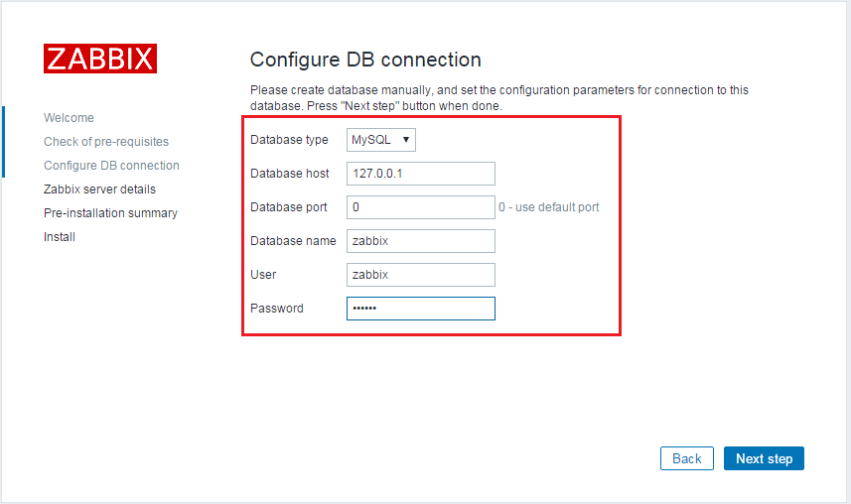Click the Database host label
Viewport: 851px width, 504px height.
tap(290, 174)
